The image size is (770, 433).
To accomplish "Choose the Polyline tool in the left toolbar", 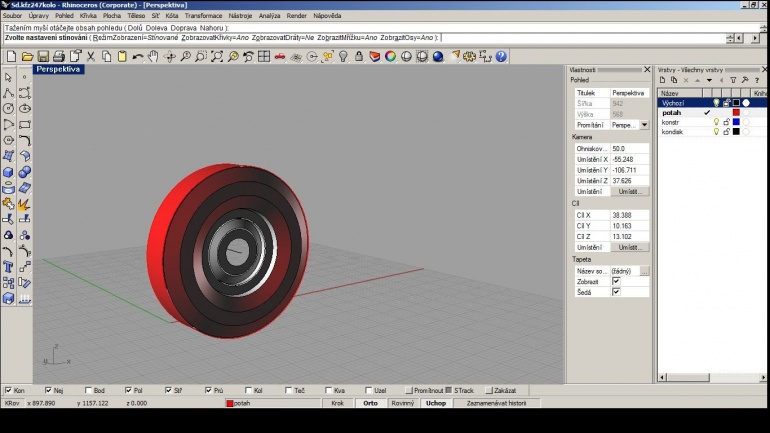I will pos(8,93).
